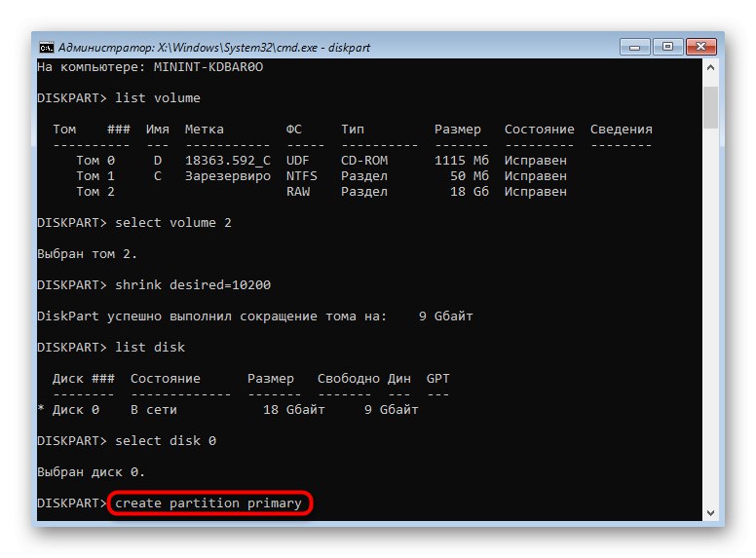Click the '18 Gбайт' disk size value
756x558 pixels.
[293, 410]
